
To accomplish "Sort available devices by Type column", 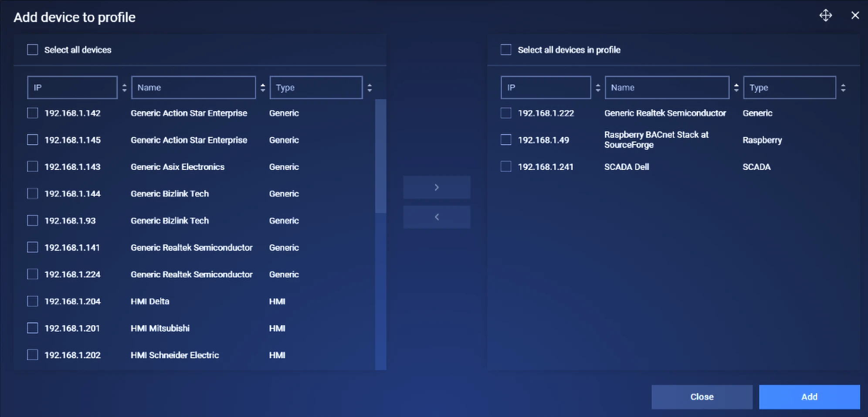I will coord(370,88).
